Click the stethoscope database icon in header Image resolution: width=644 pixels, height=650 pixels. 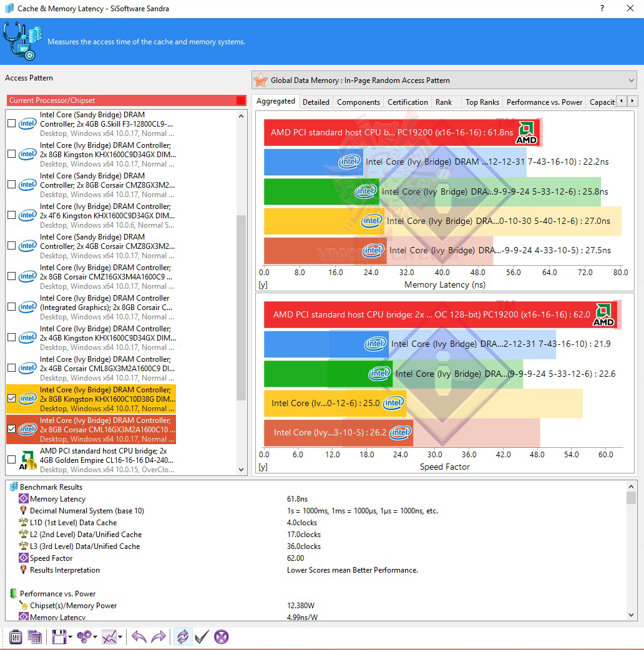(x=22, y=41)
